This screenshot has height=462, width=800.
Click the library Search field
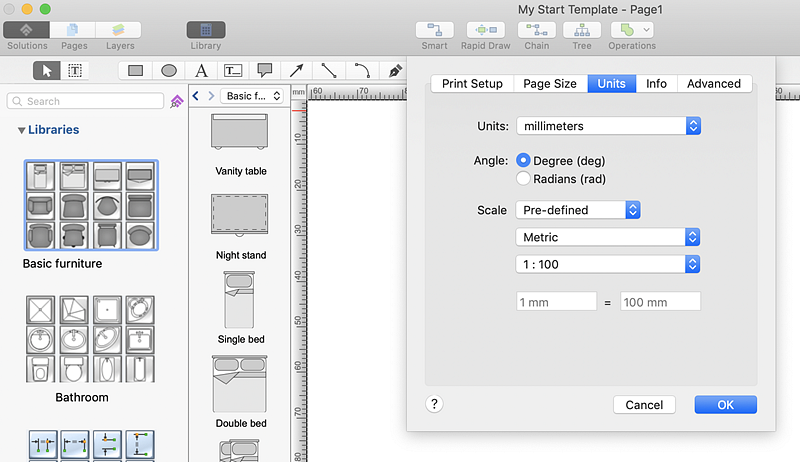pos(85,101)
